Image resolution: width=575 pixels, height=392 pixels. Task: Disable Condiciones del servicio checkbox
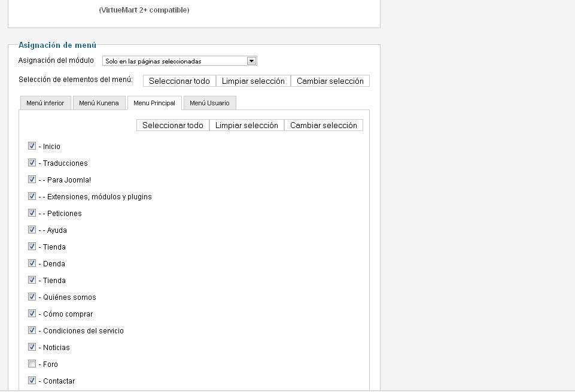click(x=32, y=330)
